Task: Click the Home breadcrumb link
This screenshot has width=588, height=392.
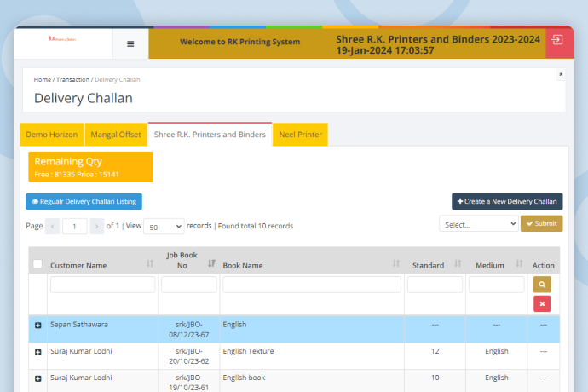Action: [x=43, y=79]
